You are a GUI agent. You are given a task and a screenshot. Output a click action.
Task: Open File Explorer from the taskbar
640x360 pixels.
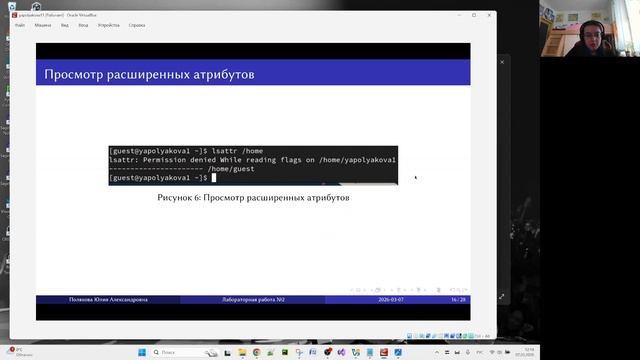(x=242, y=352)
